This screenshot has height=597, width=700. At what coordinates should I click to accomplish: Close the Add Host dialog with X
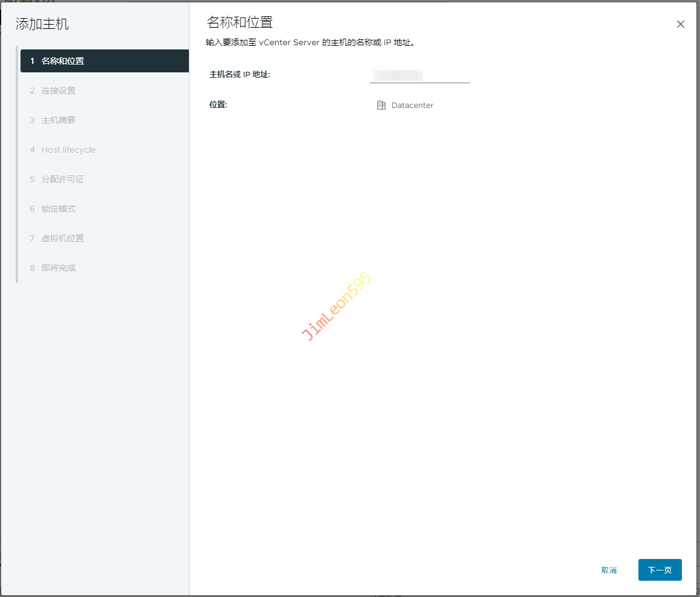coord(680,25)
